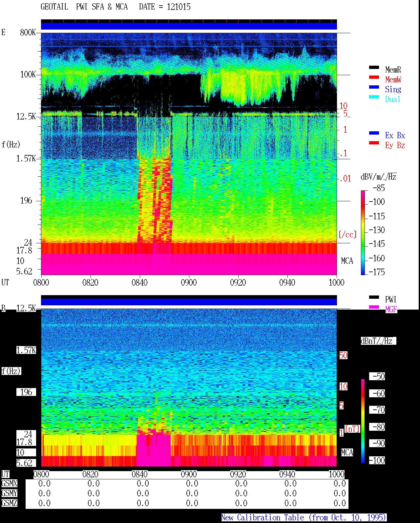Image resolution: width=420 pixels, height=523 pixels.
Task: Select the Sing legend label
Action: click(x=393, y=89)
